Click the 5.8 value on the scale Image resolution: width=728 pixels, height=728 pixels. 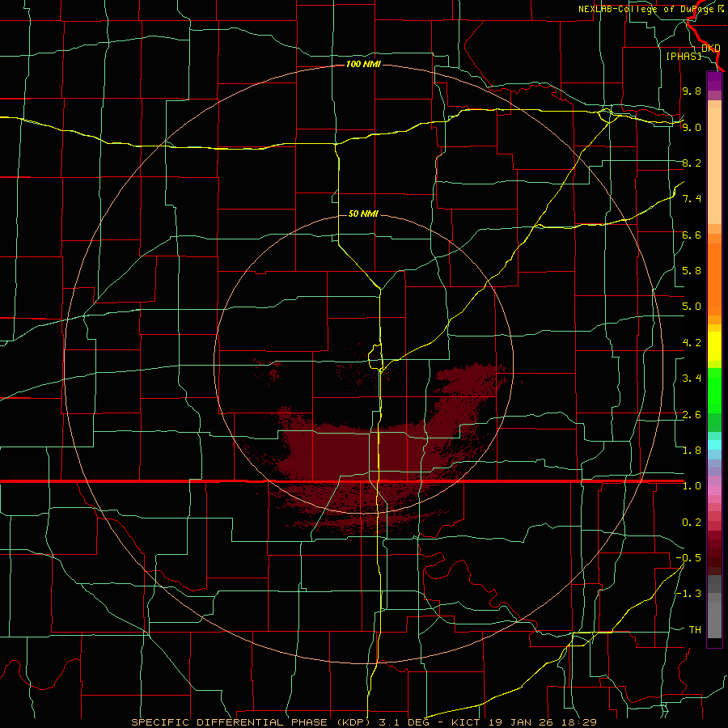click(692, 271)
